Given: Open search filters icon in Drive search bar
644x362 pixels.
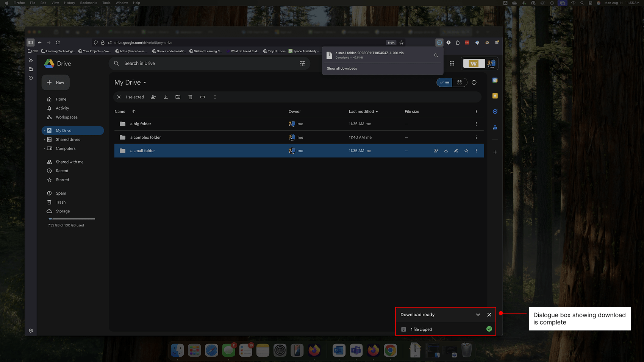Looking at the screenshot, I should (x=302, y=63).
